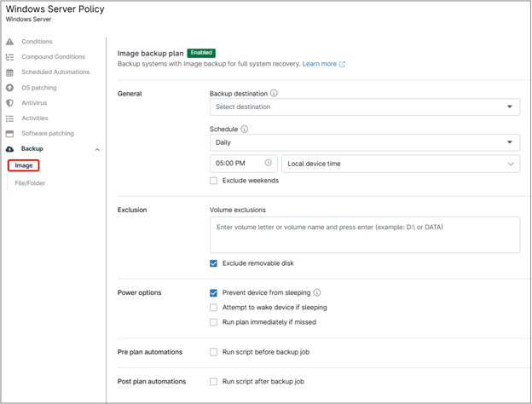Open the Daily schedule dropdown

(364, 142)
